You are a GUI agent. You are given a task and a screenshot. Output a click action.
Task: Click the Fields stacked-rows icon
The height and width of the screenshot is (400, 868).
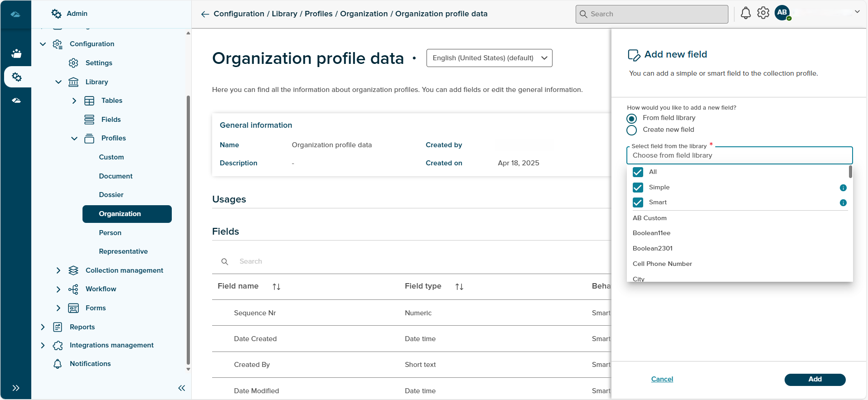click(89, 120)
